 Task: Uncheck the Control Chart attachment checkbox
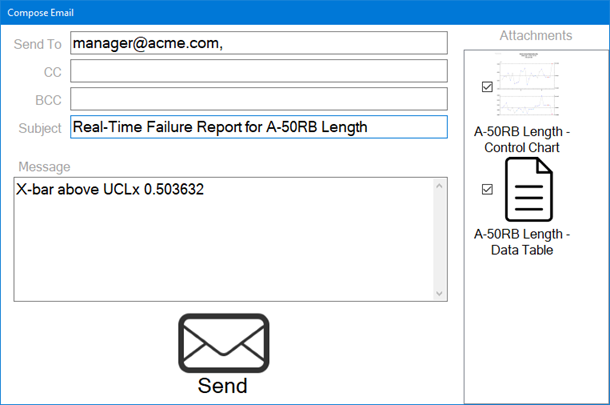(487, 88)
